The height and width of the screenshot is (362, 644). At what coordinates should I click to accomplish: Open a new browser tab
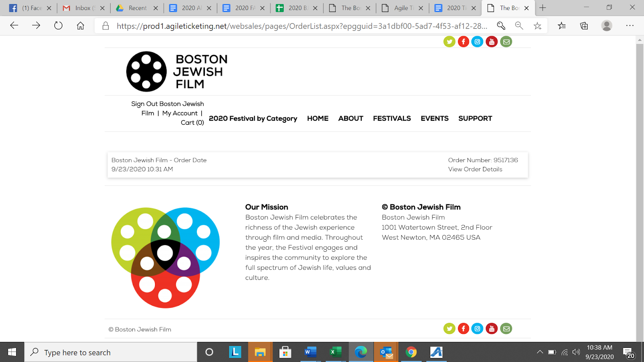(543, 8)
